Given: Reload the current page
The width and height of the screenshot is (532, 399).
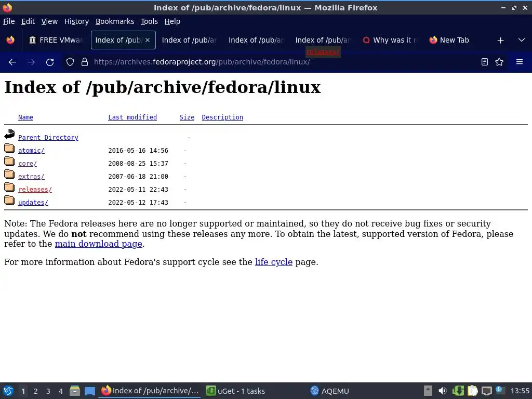Looking at the screenshot, I should (50, 62).
